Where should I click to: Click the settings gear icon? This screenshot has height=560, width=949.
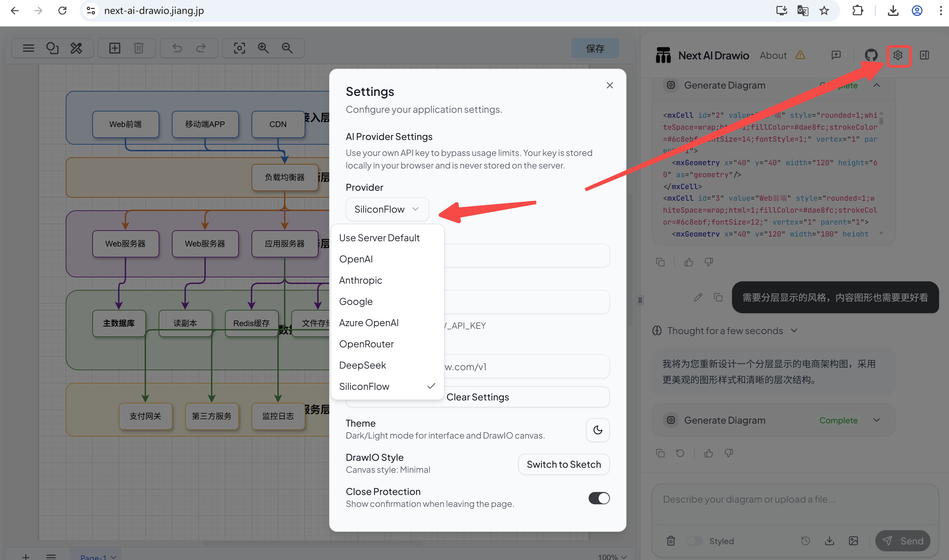coord(898,55)
